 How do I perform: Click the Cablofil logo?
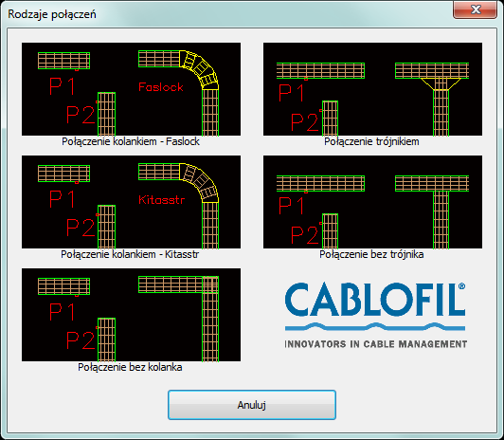(376, 315)
